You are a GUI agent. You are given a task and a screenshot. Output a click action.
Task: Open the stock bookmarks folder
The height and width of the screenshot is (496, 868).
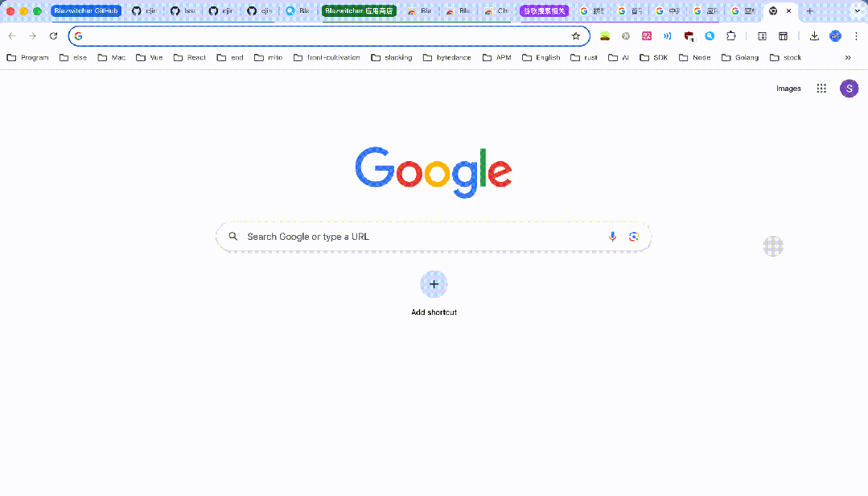click(x=785, y=58)
